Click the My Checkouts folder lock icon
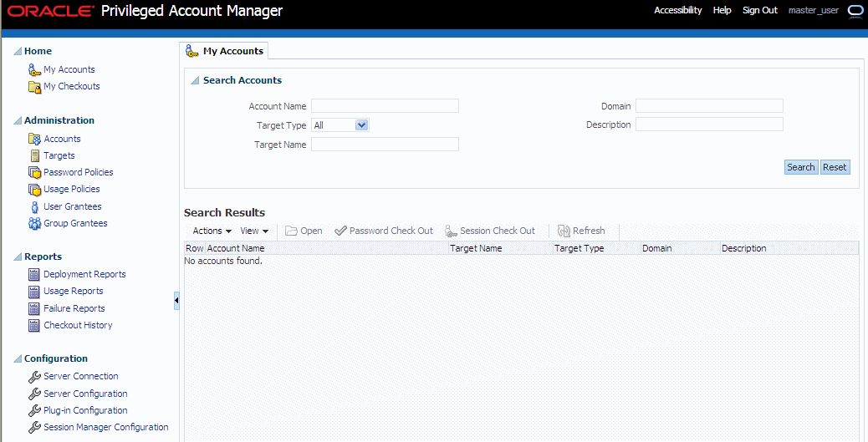This screenshot has height=442, width=868. click(x=34, y=87)
